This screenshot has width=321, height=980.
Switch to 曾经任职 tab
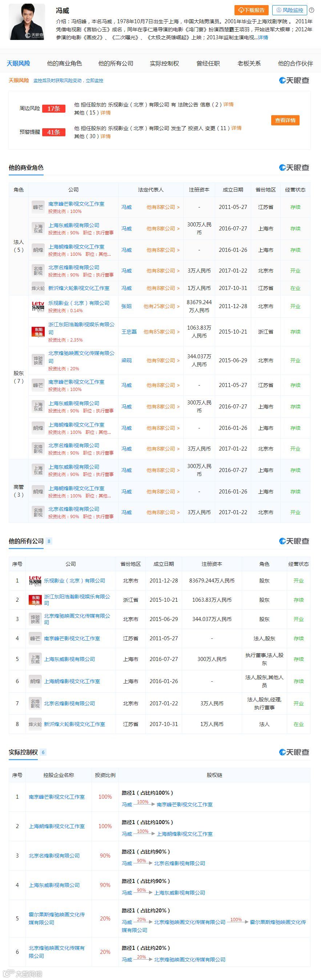click(208, 64)
